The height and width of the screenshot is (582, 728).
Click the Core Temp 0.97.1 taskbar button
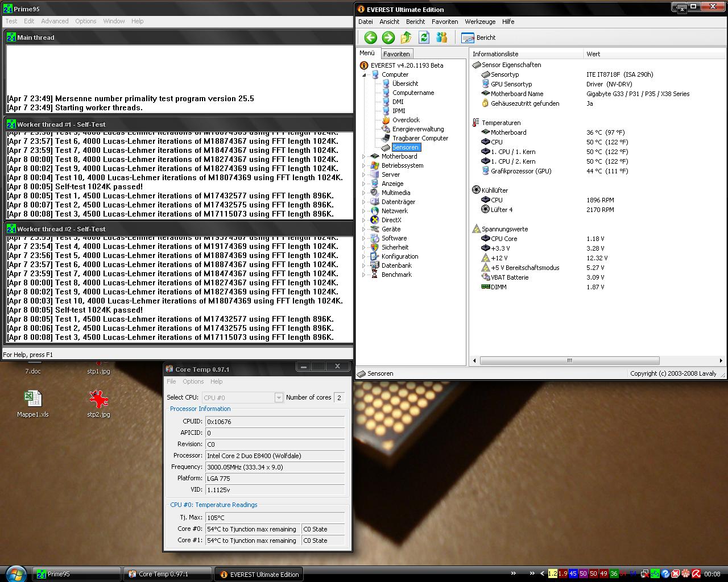pyautogui.click(x=168, y=574)
